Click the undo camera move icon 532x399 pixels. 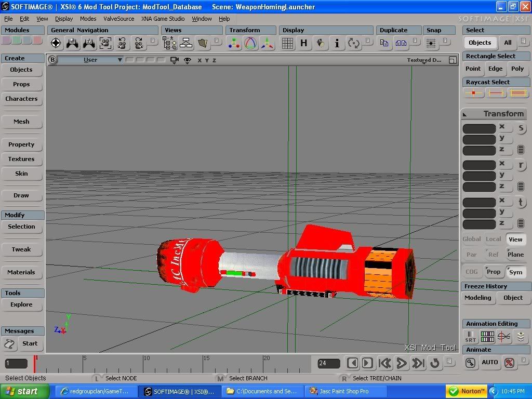pyautogui.click(x=122, y=43)
